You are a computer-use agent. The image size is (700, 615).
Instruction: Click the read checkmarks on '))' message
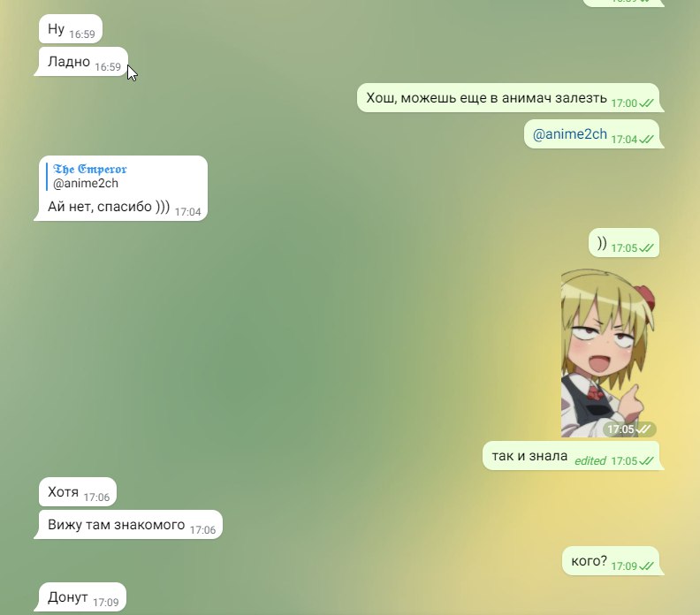[x=646, y=247]
